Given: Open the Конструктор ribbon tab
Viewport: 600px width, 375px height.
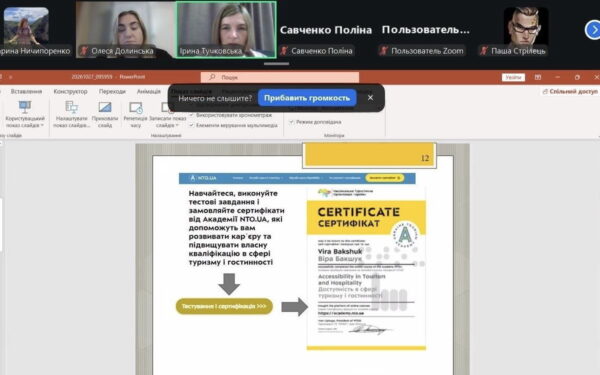Looking at the screenshot, I should point(70,91).
